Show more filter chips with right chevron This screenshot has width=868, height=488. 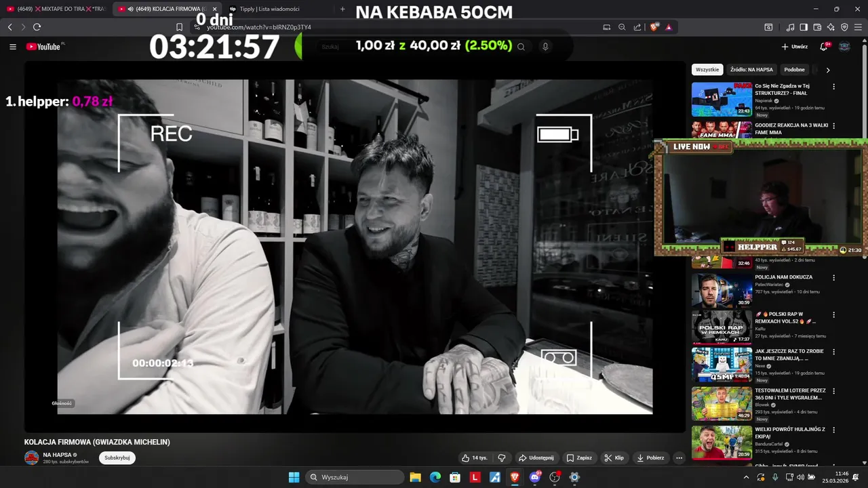[x=828, y=70]
